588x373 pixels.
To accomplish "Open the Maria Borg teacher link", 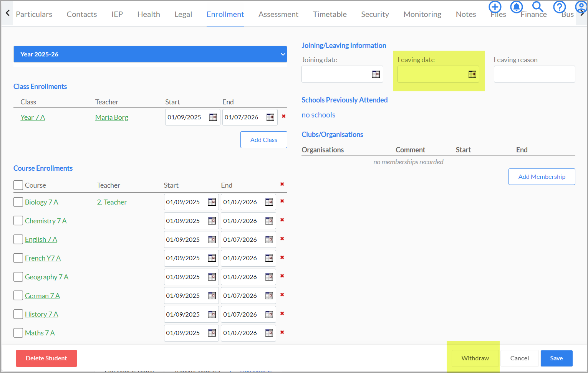I will click(112, 117).
